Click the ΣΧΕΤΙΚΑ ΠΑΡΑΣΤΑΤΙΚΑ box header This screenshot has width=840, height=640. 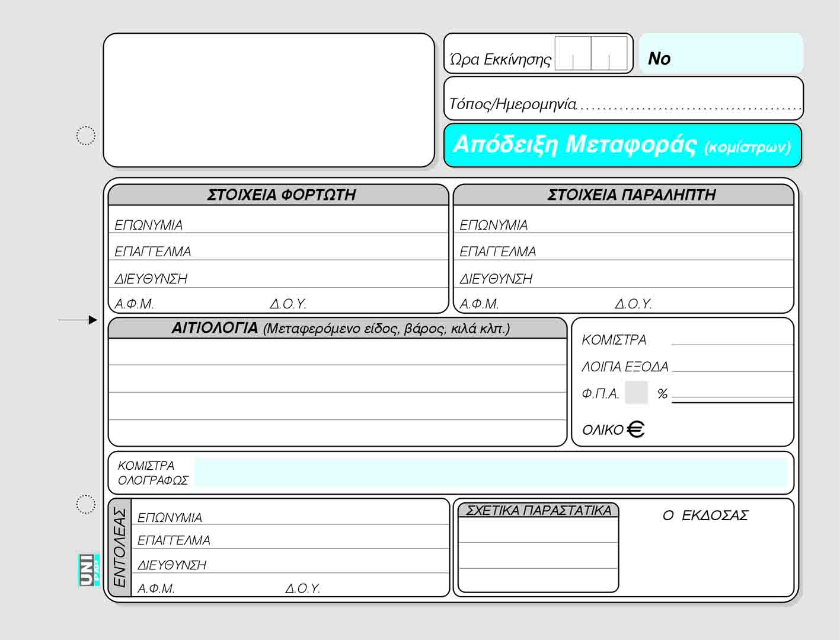pyautogui.click(x=538, y=511)
